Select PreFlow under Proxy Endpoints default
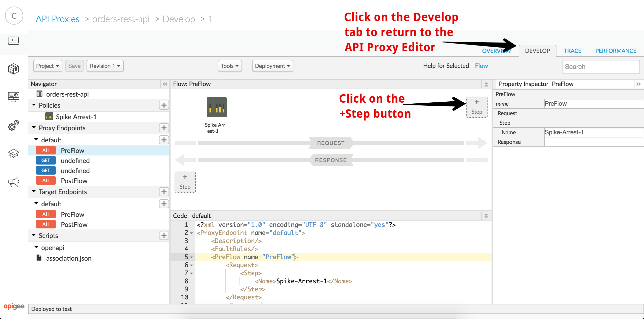 pyautogui.click(x=99, y=150)
